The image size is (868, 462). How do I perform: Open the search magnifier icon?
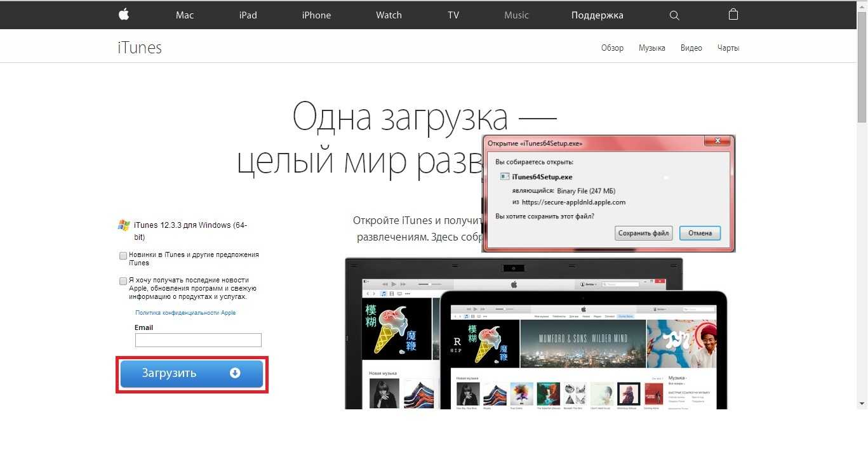[674, 15]
